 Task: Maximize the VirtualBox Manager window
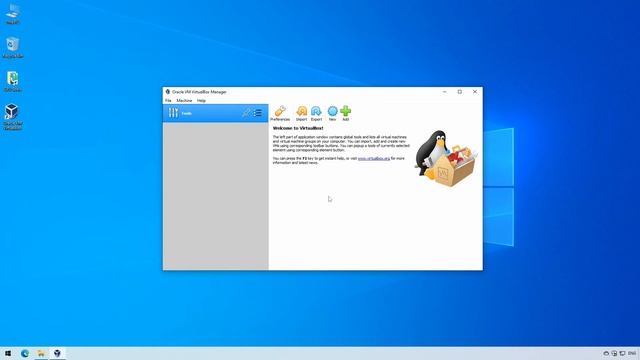(x=460, y=92)
